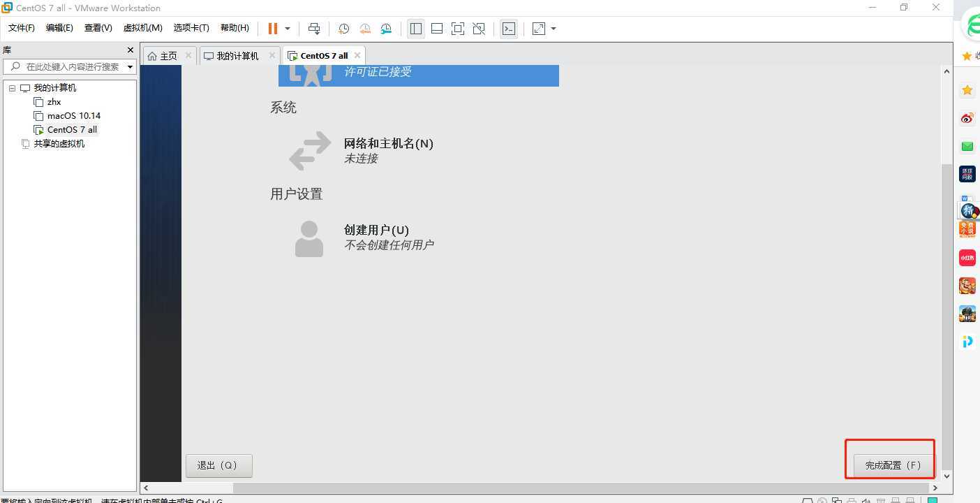
Task: Close the 库 library panel
Action: tap(130, 50)
